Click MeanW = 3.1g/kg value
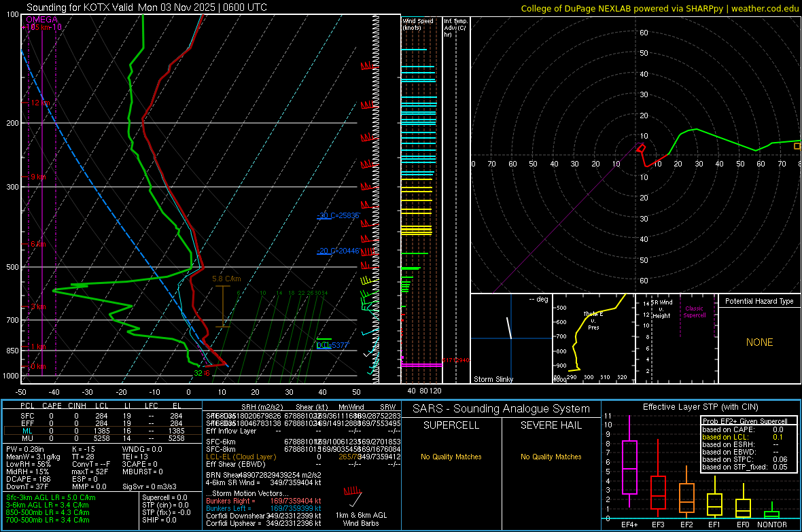Image resolution: width=802 pixels, height=532 pixels. click(33, 457)
